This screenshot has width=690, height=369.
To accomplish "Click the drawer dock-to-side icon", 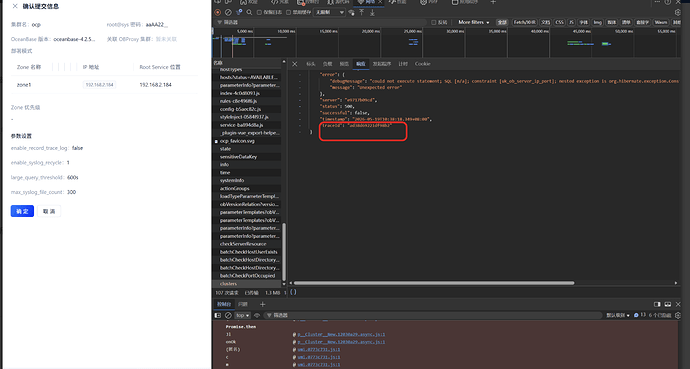I will (x=657, y=304).
